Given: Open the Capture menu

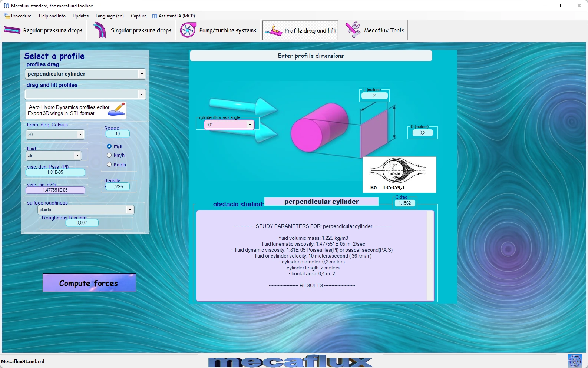Looking at the screenshot, I should 139,16.
